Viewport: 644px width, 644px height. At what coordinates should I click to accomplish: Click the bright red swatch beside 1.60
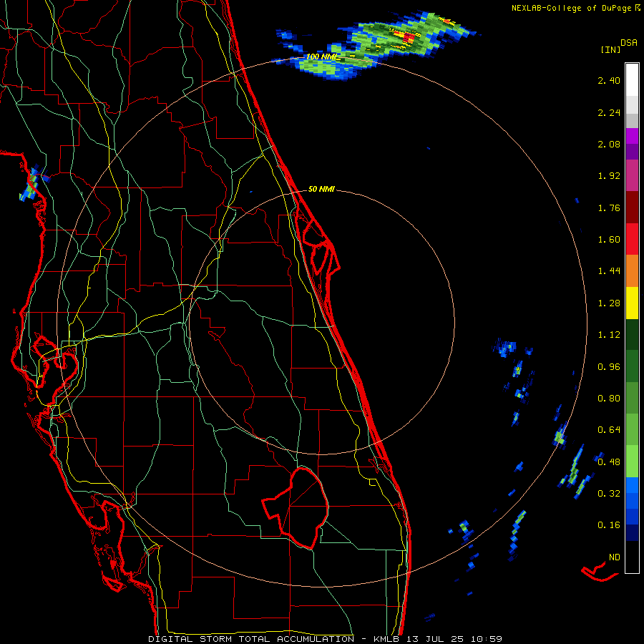[x=632, y=239]
